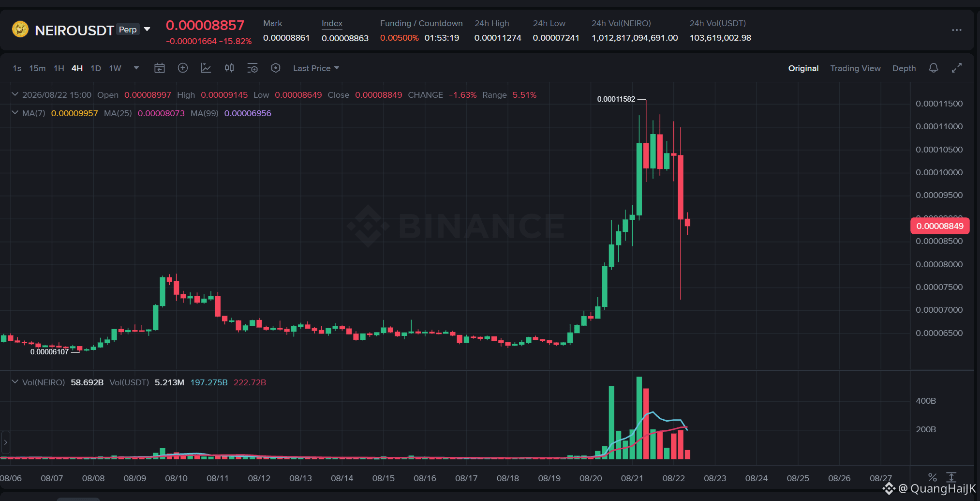Click the MA(7) indicator label
980x501 pixels.
coord(34,113)
